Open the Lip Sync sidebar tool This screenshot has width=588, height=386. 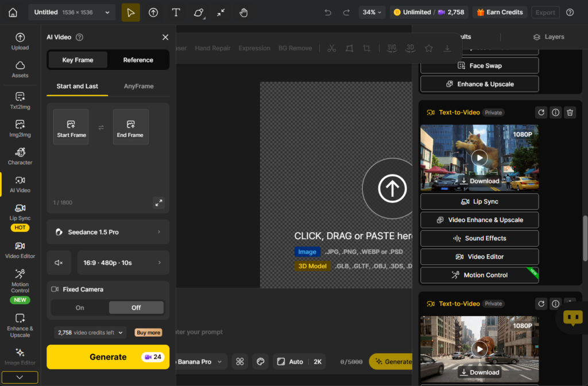[x=20, y=212]
